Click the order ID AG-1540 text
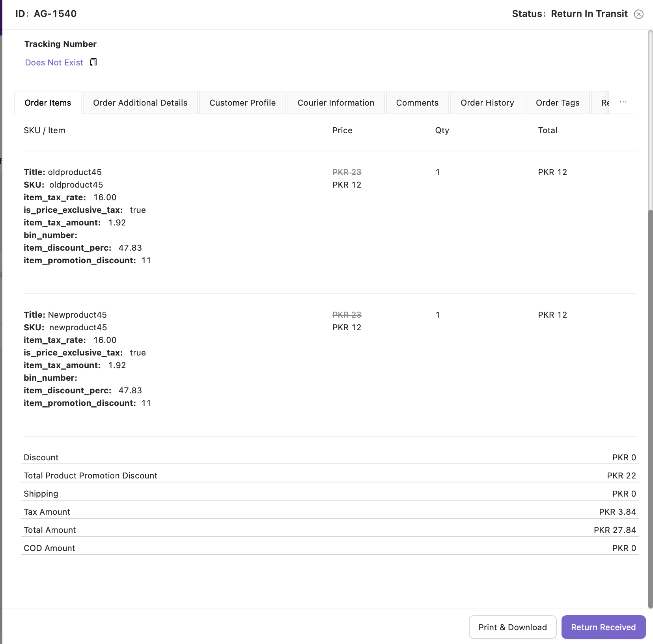The image size is (653, 644). (x=55, y=14)
